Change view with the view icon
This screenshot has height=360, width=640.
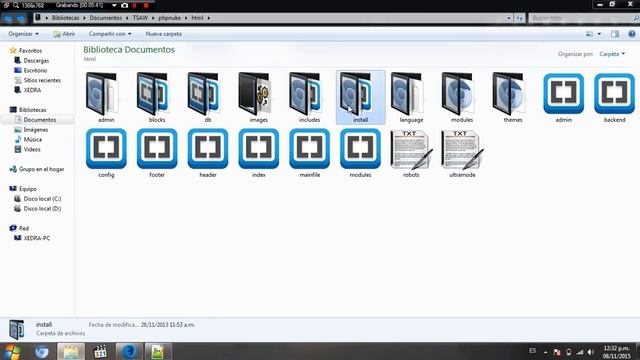(x=589, y=34)
